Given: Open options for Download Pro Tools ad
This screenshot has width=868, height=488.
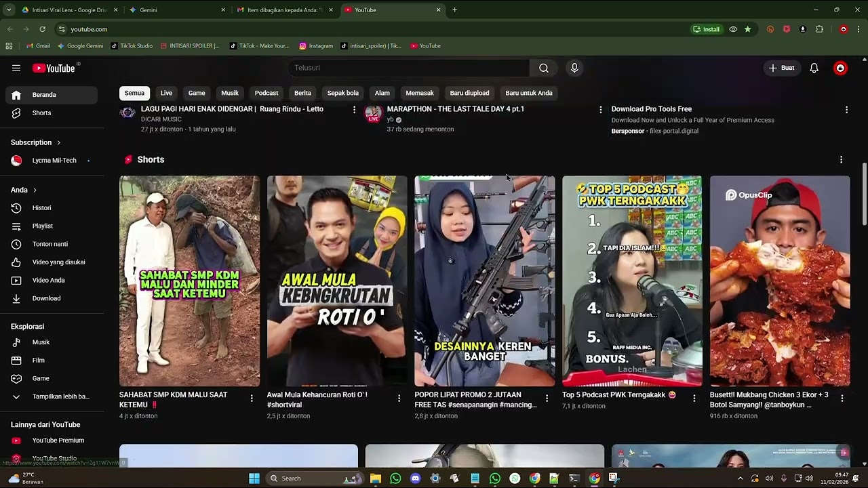Looking at the screenshot, I should (846, 110).
